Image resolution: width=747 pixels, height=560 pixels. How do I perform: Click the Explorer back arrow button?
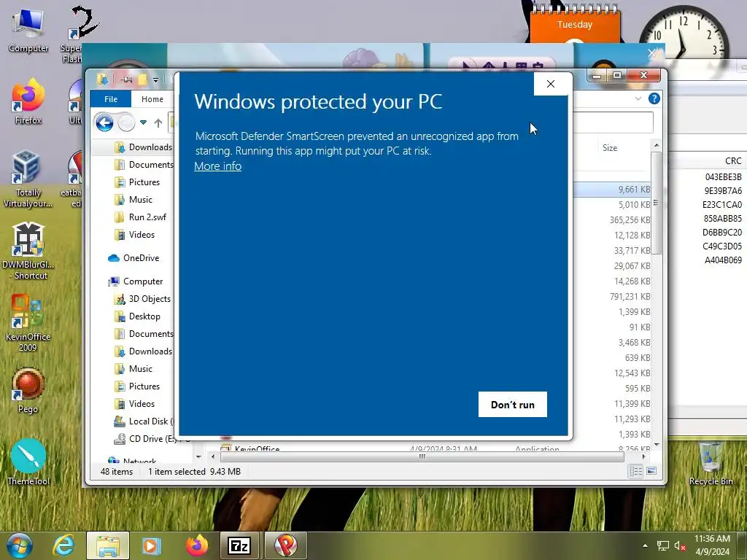pyautogui.click(x=104, y=123)
